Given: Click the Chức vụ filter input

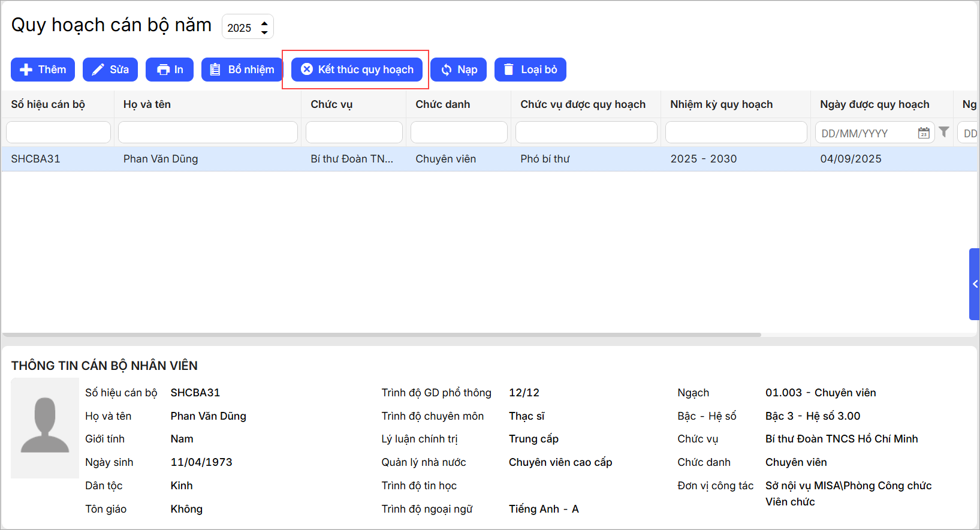Looking at the screenshot, I should (354, 132).
